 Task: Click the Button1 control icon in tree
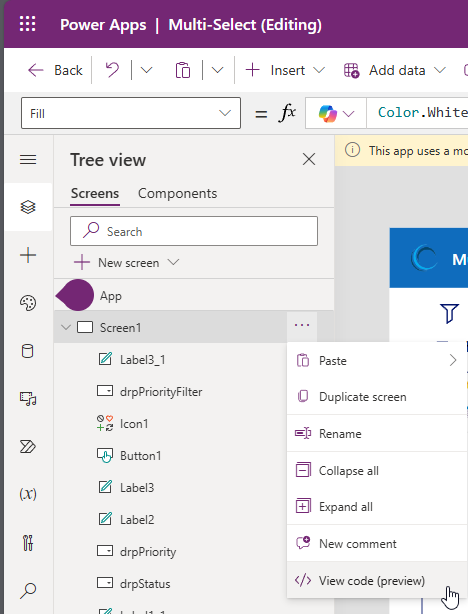pyautogui.click(x=105, y=455)
